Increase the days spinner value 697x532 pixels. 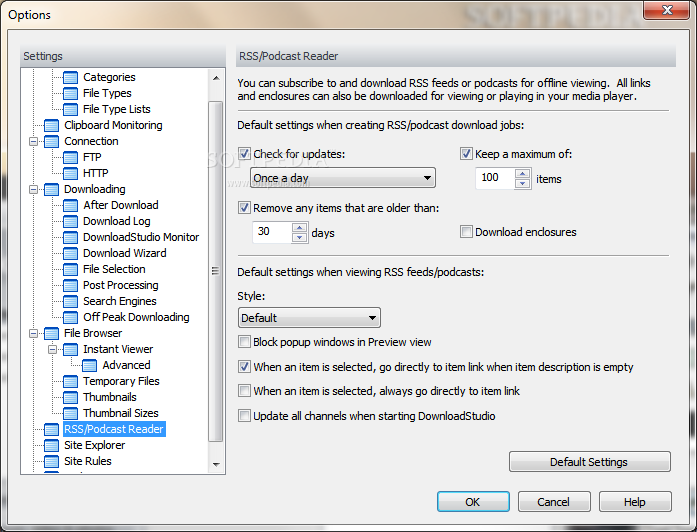click(300, 227)
